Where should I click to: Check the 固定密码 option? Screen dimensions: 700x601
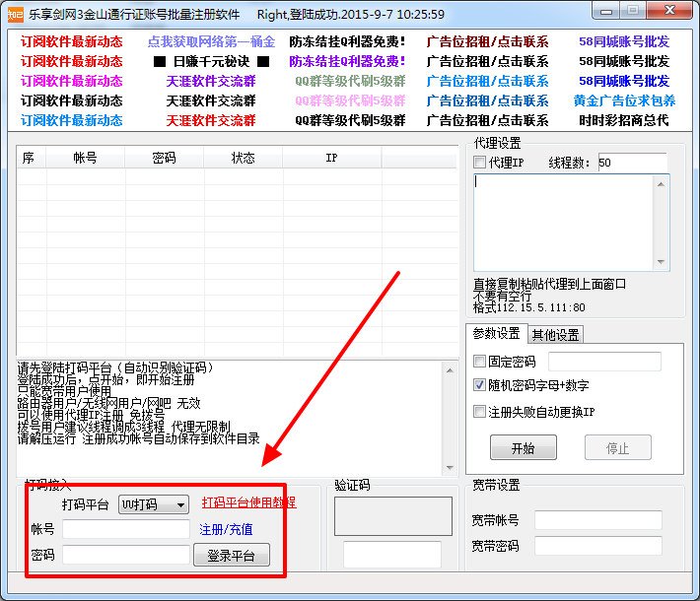[479, 361]
